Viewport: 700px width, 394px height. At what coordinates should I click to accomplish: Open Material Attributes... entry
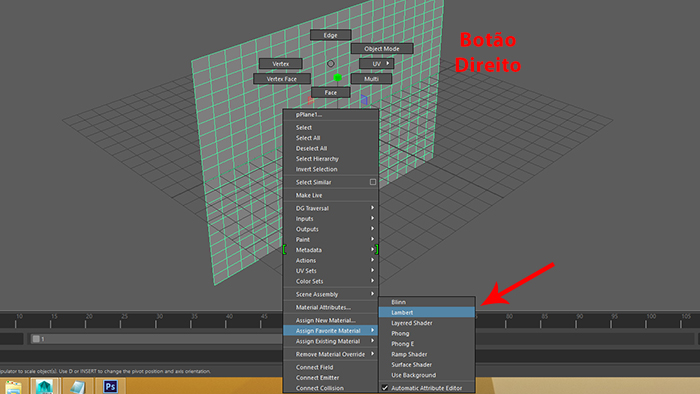tap(331, 307)
